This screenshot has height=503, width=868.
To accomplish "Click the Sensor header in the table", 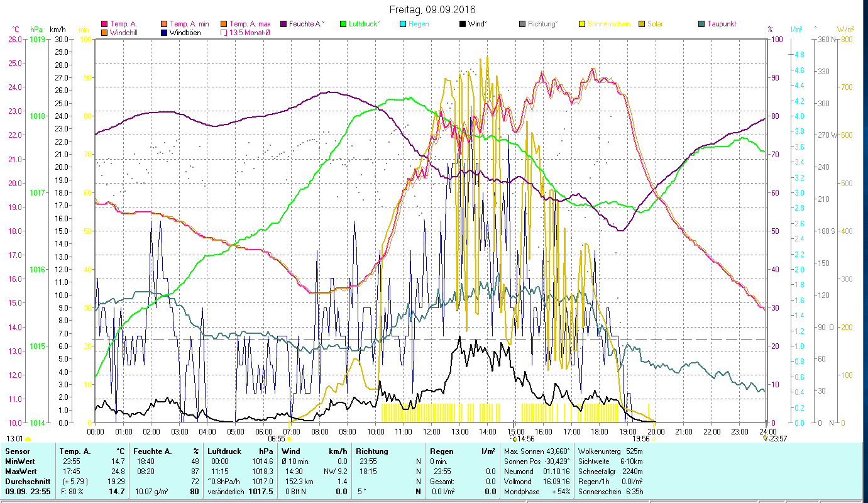I will tap(16, 451).
